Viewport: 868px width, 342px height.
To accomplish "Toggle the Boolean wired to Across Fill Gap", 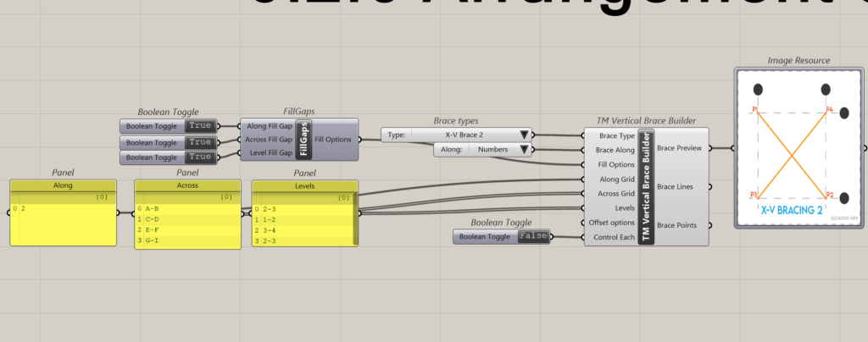I will [x=199, y=142].
